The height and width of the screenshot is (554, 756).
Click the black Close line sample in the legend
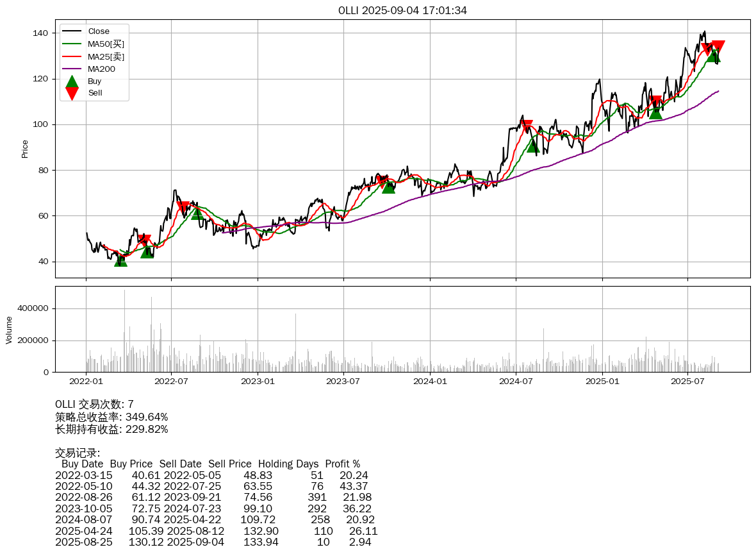pyautogui.click(x=72, y=31)
